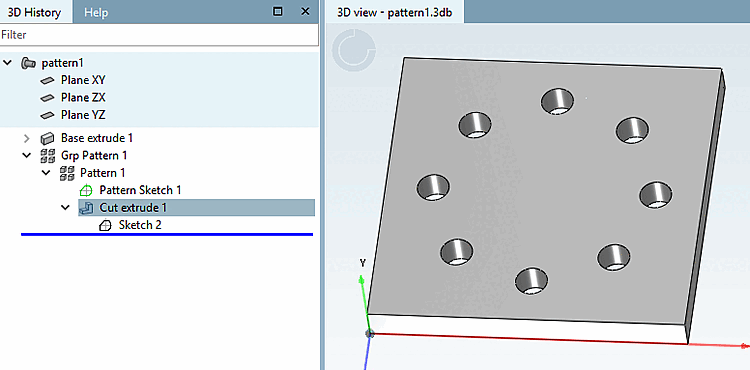
Task: Click the pattern1 part icon
Action: (x=29, y=63)
